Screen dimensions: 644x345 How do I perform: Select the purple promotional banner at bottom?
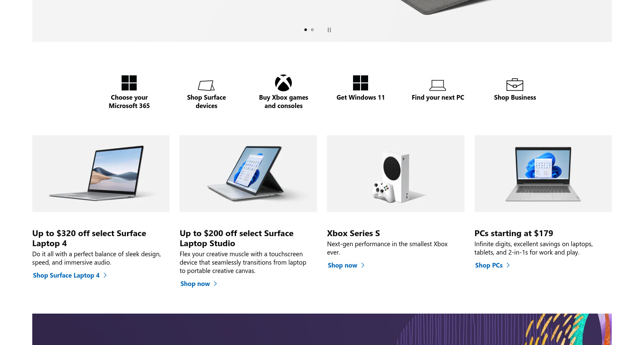(322, 329)
